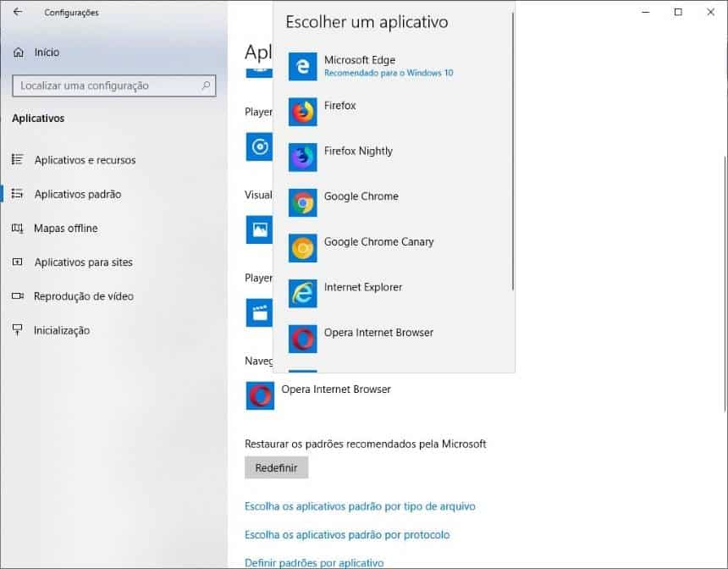Close the Configurações window
This screenshot has height=569, width=728.
click(x=711, y=12)
